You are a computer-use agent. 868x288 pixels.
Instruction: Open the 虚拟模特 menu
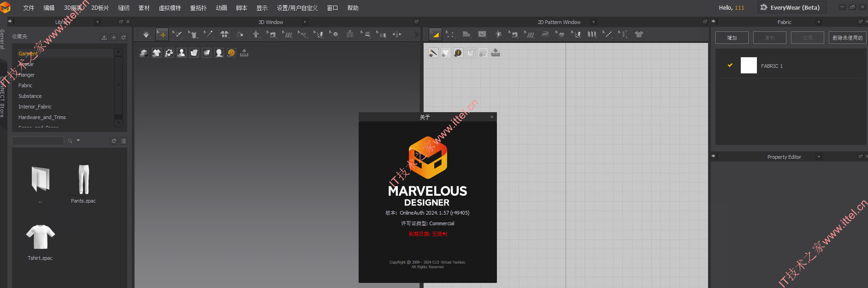click(170, 8)
